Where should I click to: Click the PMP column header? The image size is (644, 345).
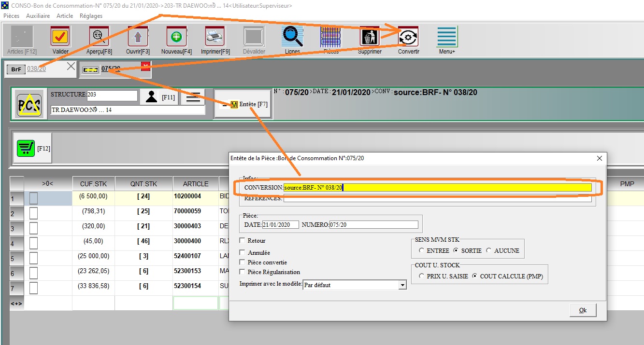[x=627, y=184]
